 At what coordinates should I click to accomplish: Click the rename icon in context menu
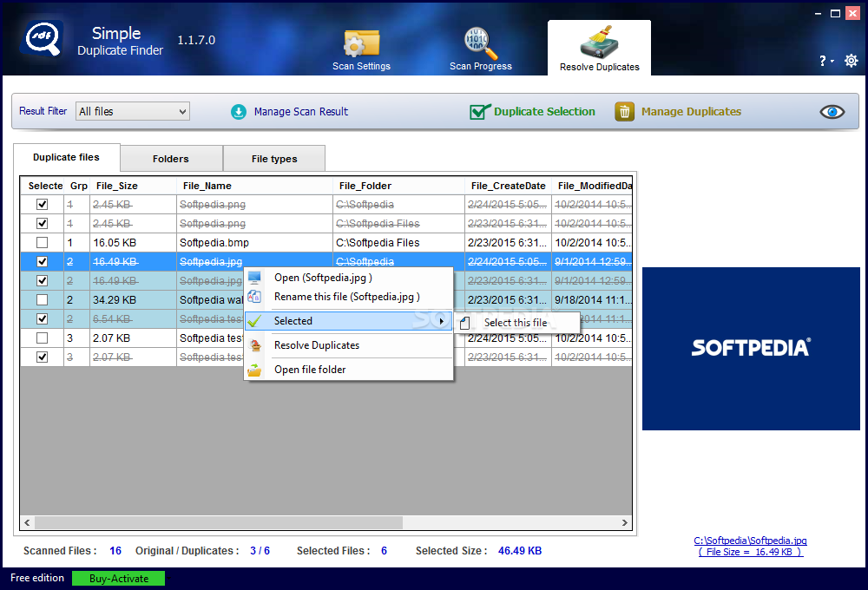pos(254,297)
